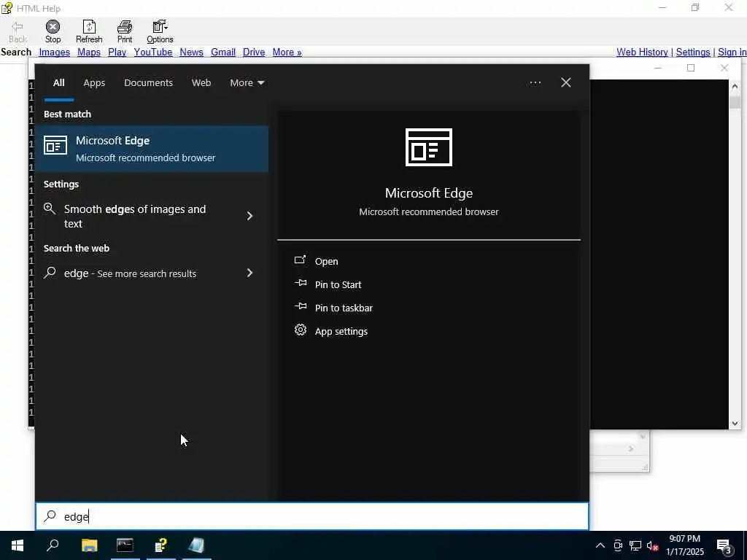Open the Web History link

[642, 52]
